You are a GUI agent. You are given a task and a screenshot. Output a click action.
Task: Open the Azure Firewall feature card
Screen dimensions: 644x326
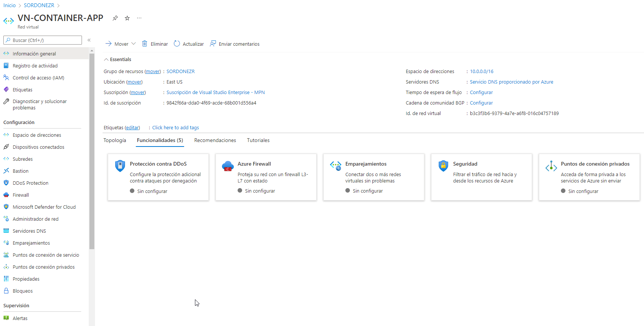(x=266, y=177)
